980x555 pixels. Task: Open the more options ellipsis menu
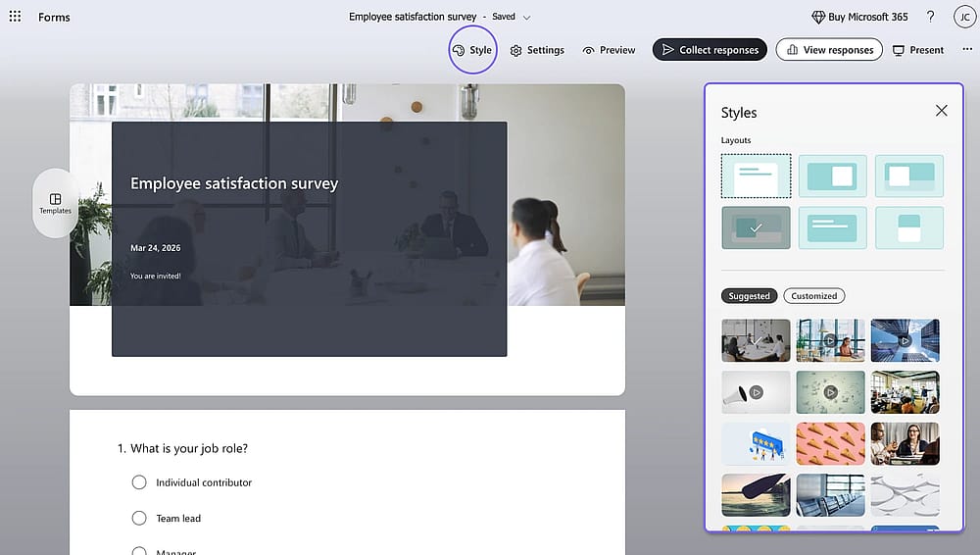tap(967, 49)
